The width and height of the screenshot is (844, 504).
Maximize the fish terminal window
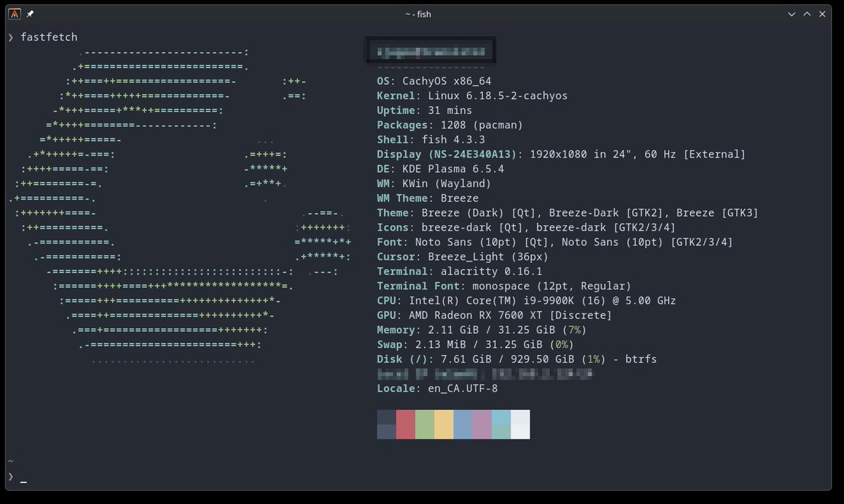tap(808, 13)
